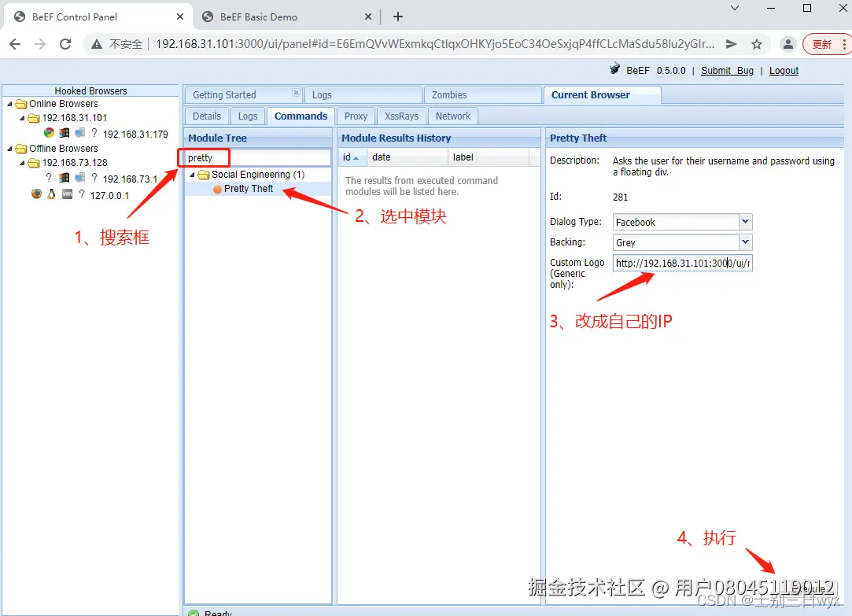Sort results by id column
Viewport: 852px width, 616px height.
pyautogui.click(x=352, y=157)
